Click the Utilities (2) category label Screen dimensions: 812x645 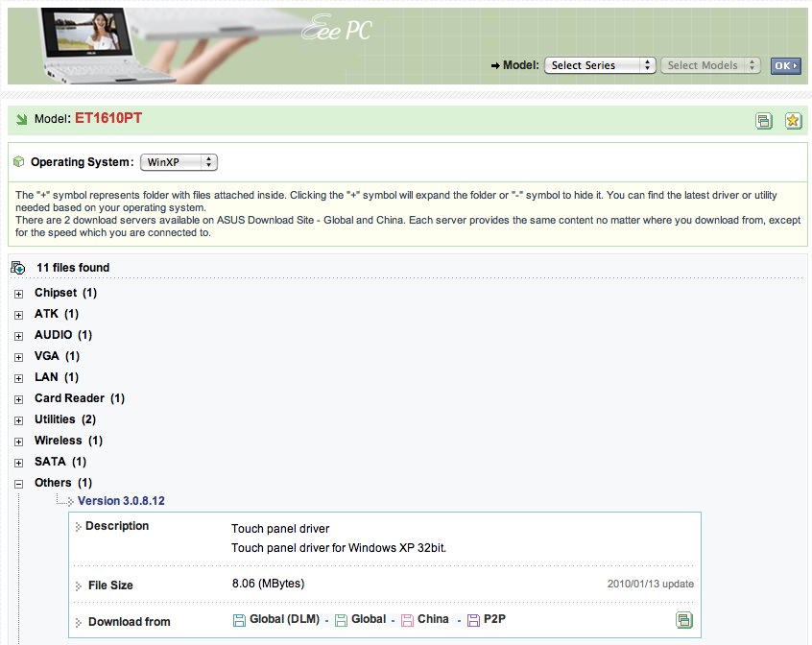65,419
